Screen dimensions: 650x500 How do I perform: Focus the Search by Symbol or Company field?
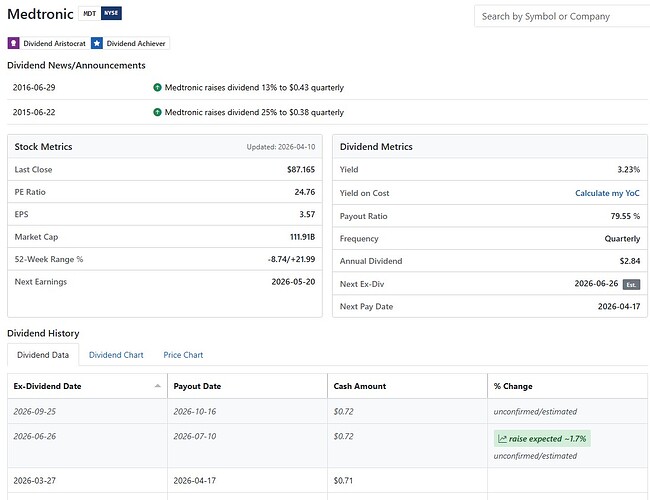(562, 16)
